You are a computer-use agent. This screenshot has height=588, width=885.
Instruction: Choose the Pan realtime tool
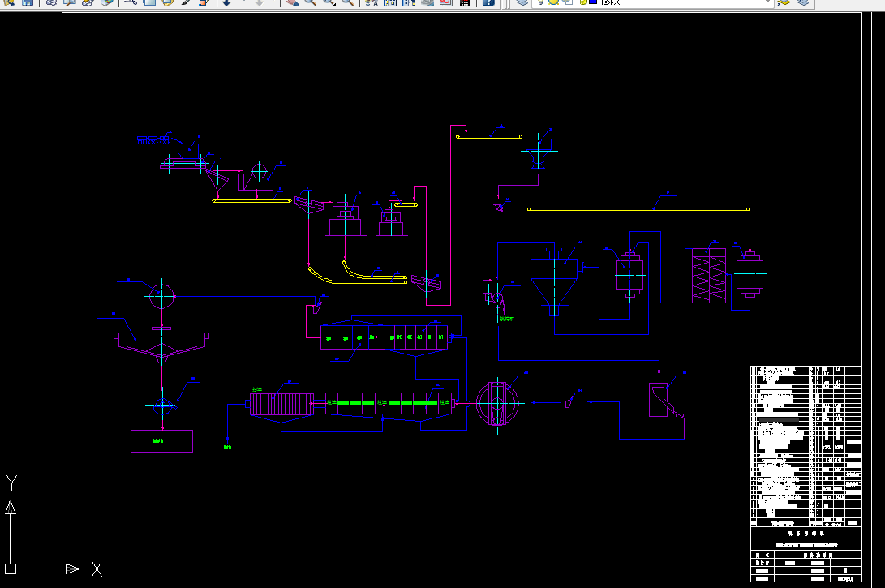pyautogui.click(x=292, y=2)
